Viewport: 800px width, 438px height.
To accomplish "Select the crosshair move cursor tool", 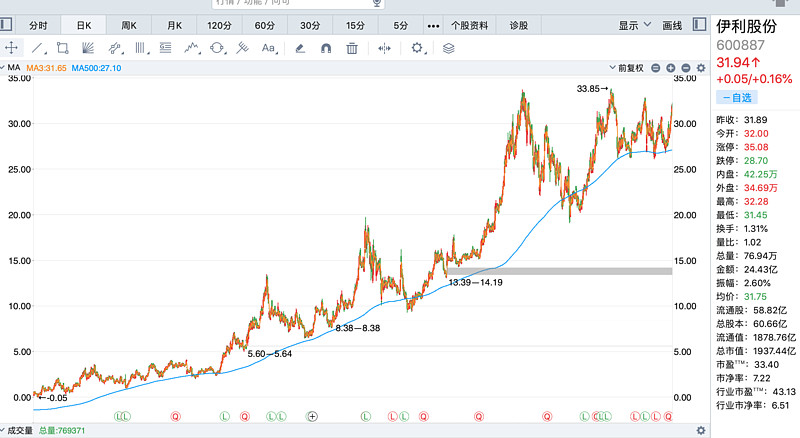I will (x=12, y=47).
